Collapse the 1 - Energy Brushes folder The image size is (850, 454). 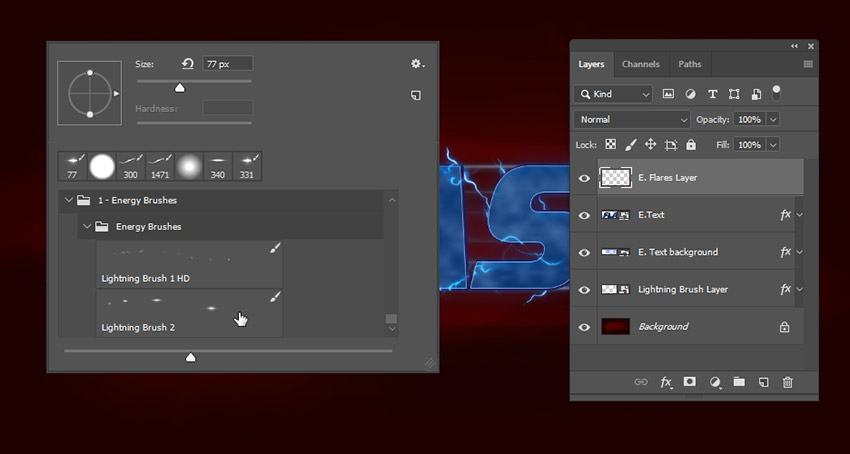pyautogui.click(x=69, y=200)
